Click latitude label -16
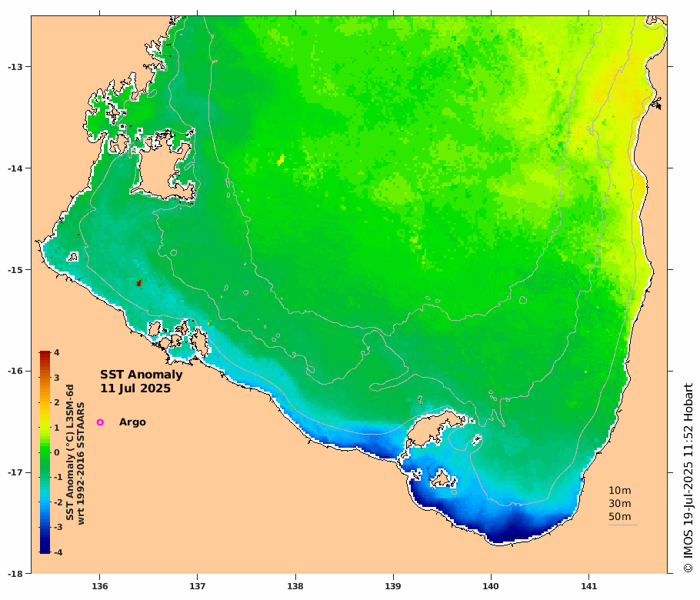 pyautogui.click(x=15, y=371)
